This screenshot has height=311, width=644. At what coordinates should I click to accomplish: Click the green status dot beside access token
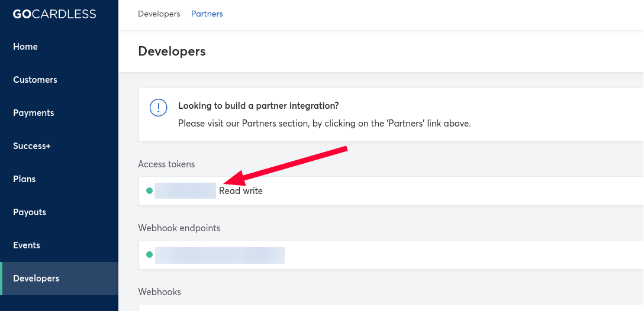tap(150, 191)
